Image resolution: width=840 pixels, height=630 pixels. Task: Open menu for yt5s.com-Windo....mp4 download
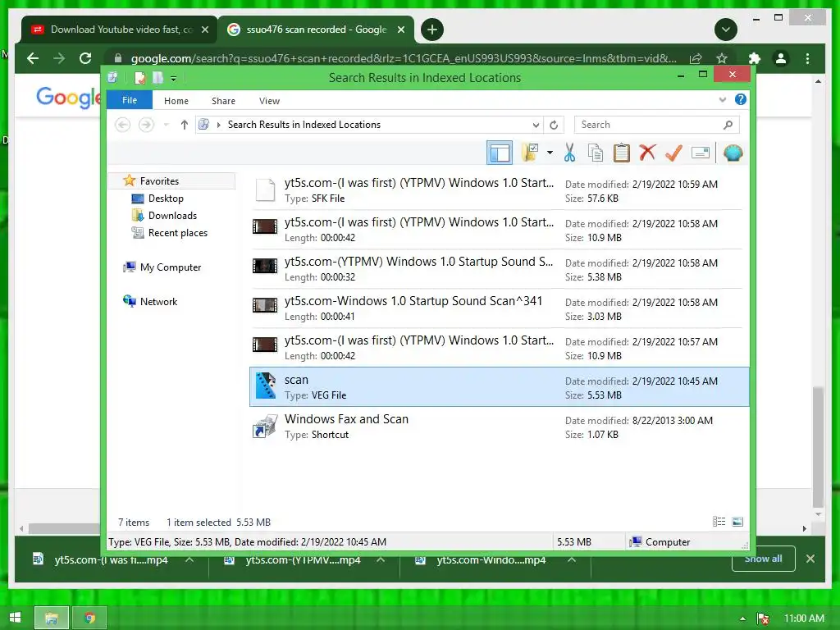pyautogui.click(x=572, y=559)
